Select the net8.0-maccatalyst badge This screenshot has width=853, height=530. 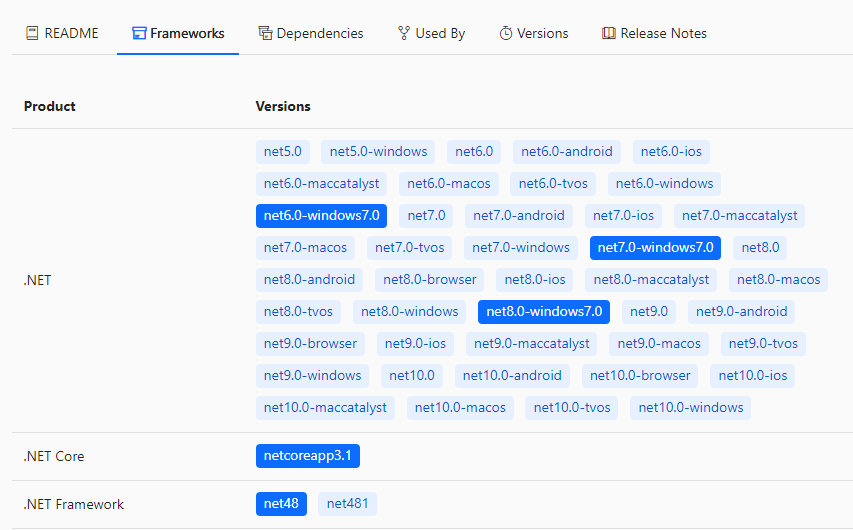coord(651,279)
